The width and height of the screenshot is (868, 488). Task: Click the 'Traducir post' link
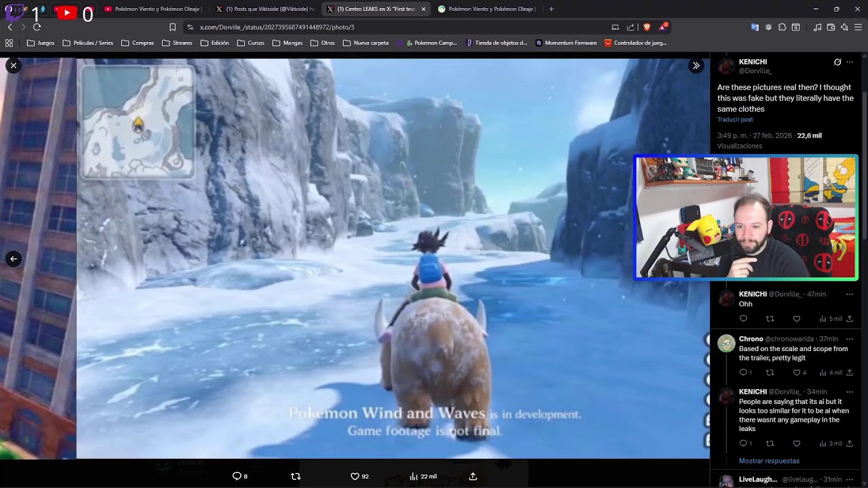coord(735,120)
